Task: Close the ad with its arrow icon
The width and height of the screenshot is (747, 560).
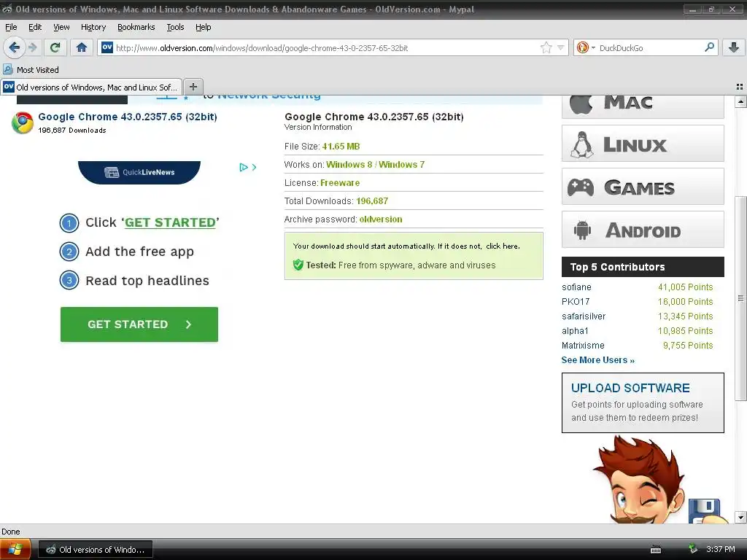Action: tap(254, 167)
